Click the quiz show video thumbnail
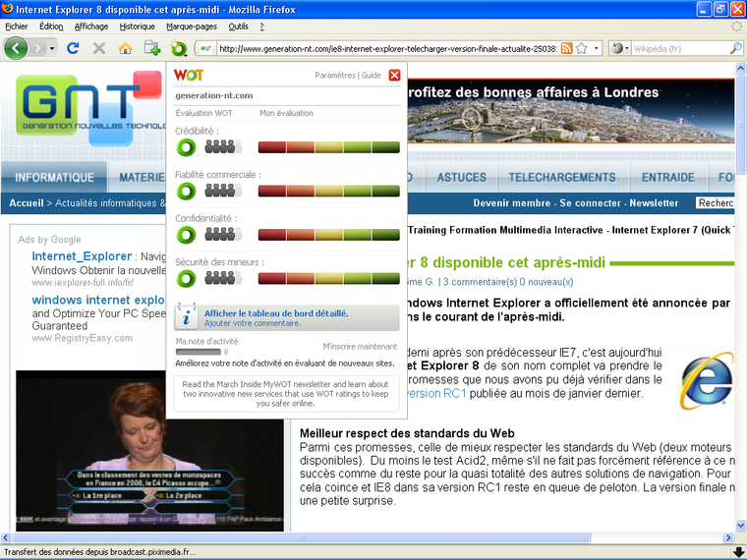Image resolution: width=747 pixels, height=560 pixels. (x=149, y=451)
